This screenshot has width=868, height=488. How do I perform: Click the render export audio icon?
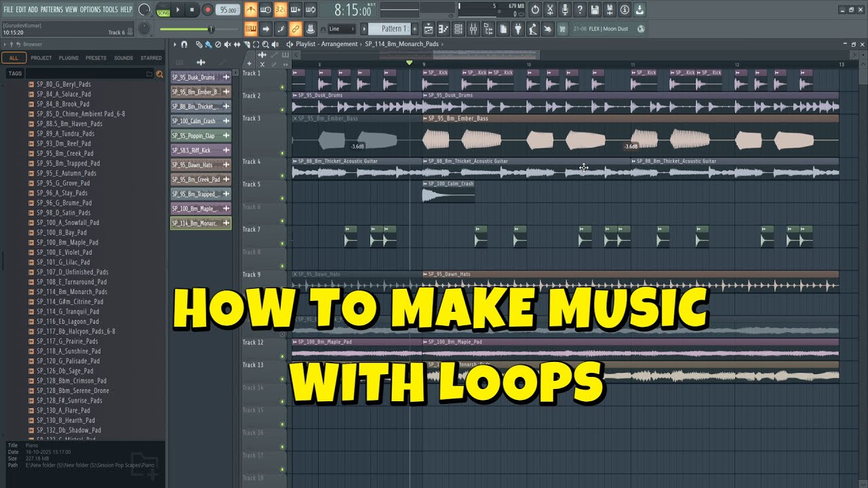click(610, 10)
